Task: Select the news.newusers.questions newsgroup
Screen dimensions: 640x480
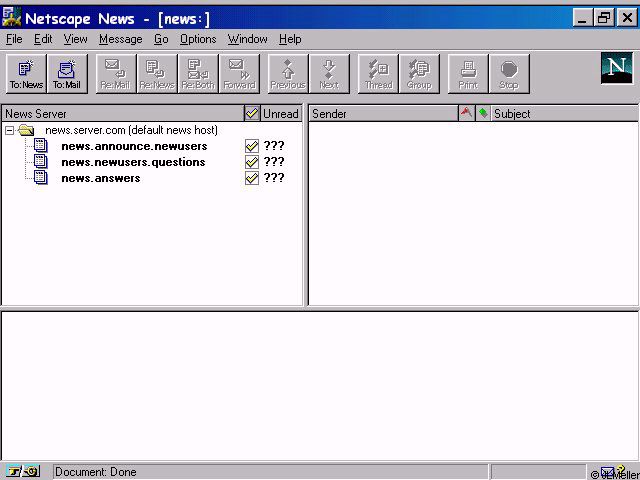Action: coord(133,162)
